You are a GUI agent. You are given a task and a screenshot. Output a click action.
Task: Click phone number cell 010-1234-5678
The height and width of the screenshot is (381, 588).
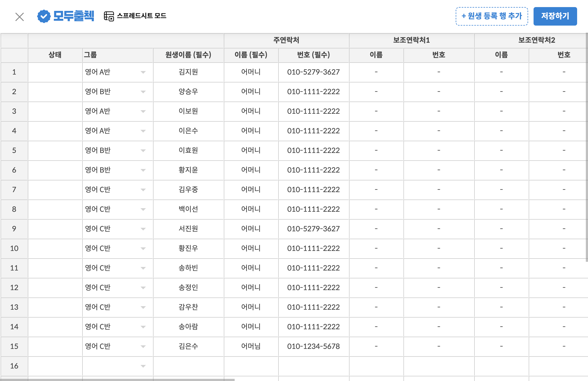click(314, 346)
